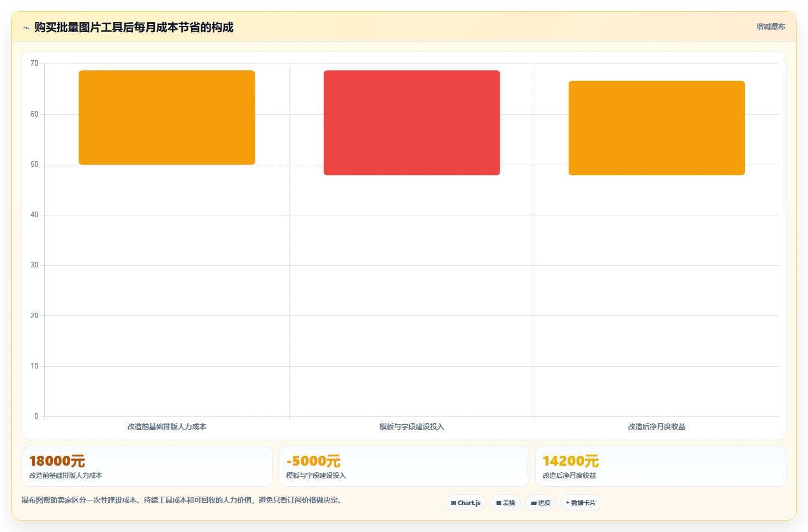
Task: Click the 数据卡片 pill tag
Action: pos(581,503)
